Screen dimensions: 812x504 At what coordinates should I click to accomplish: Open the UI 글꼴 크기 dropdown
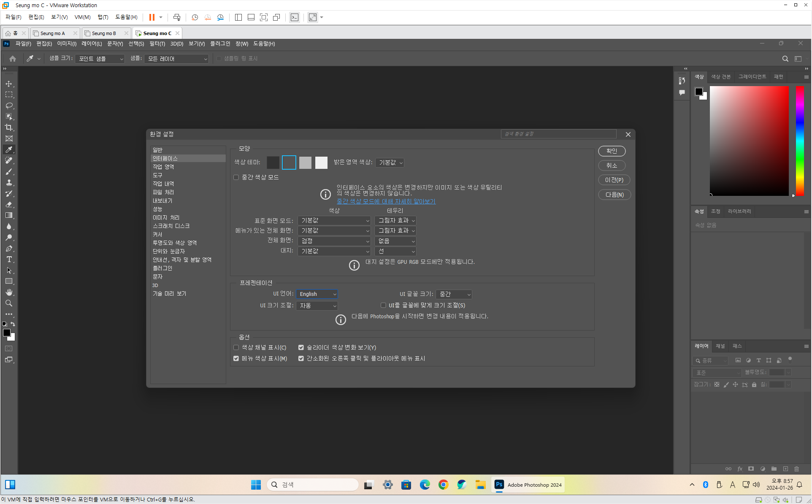coord(454,294)
